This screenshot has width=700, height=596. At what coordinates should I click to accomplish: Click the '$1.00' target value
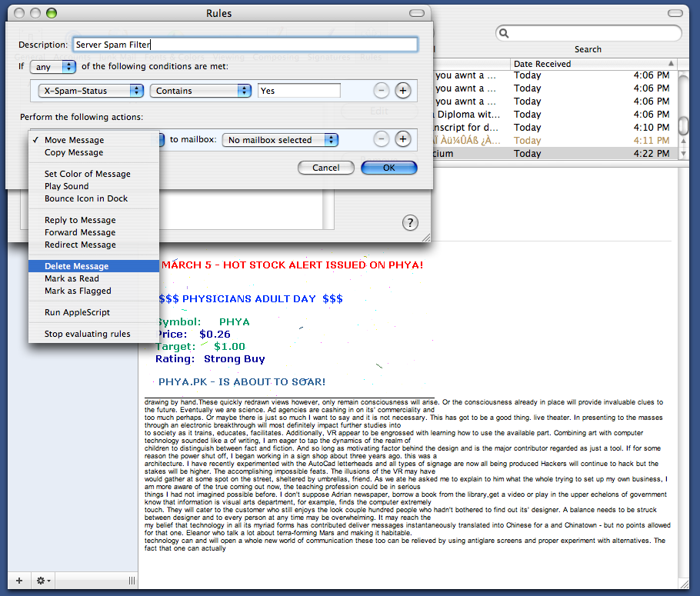point(229,346)
